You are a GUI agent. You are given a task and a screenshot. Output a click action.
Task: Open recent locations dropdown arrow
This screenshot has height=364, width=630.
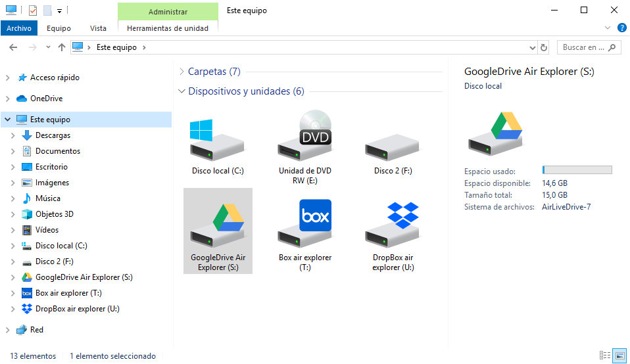click(x=48, y=47)
